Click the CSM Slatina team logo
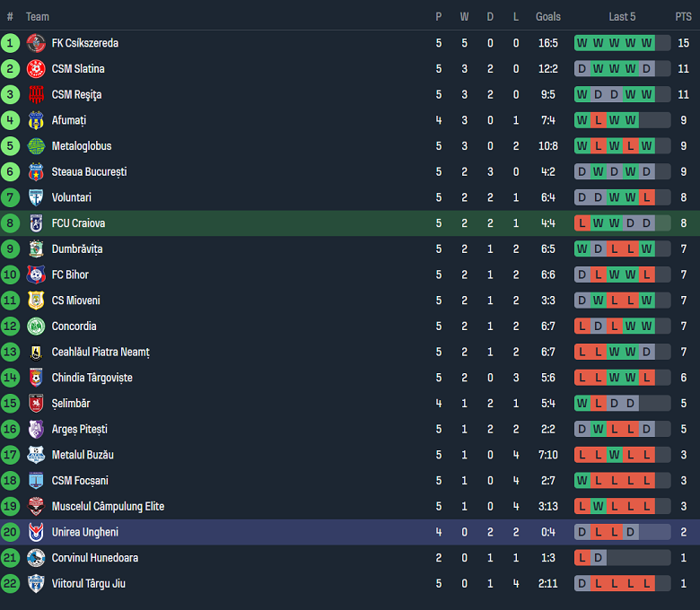The height and width of the screenshot is (610, 700). [x=36, y=69]
